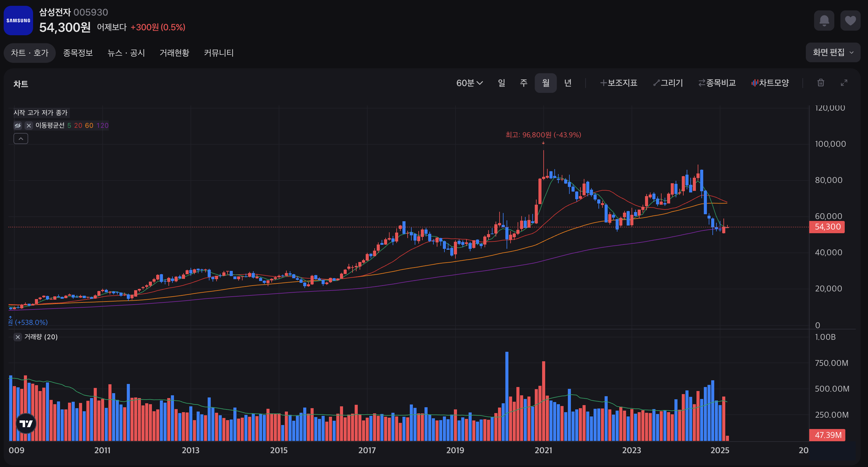Image resolution: width=868 pixels, height=467 pixels.
Task: Change chart style with 차트모양
Action: click(x=770, y=83)
